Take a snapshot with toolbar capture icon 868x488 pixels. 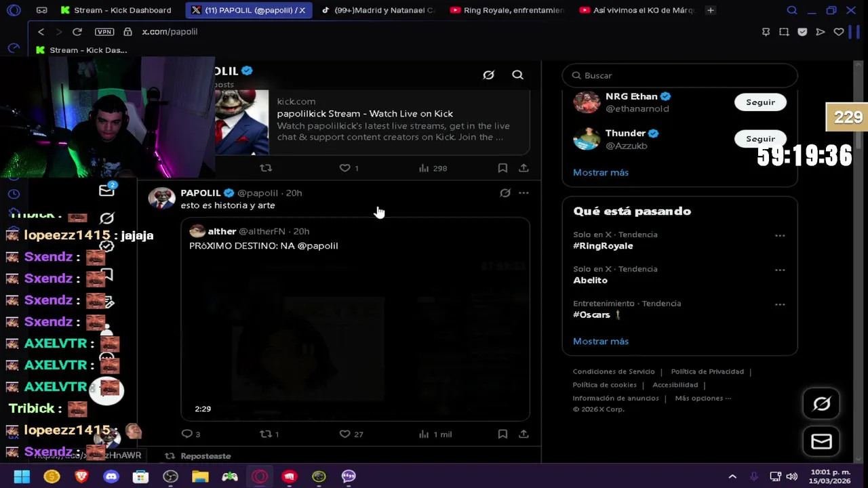(x=784, y=32)
